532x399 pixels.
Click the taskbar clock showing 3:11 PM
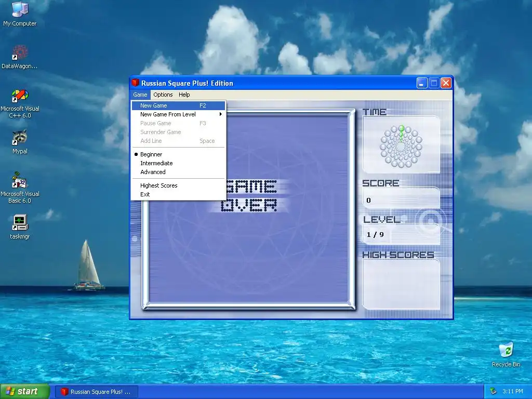pyautogui.click(x=513, y=391)
